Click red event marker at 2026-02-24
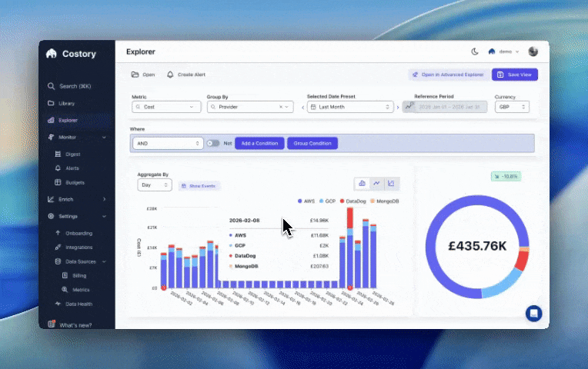588x369 pixels. [x=350, y=288]
